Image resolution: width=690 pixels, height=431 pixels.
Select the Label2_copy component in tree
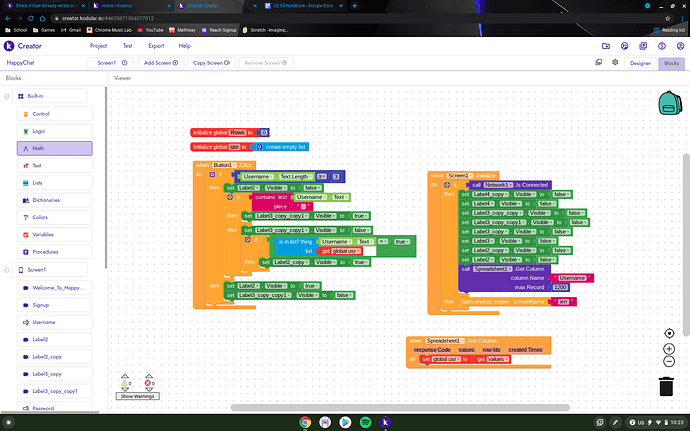pos(55,357)
